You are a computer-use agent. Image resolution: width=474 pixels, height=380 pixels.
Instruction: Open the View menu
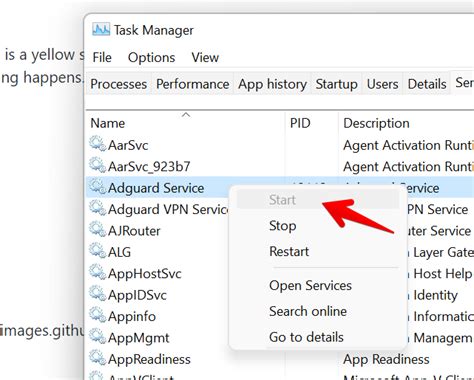click(205, 57)
